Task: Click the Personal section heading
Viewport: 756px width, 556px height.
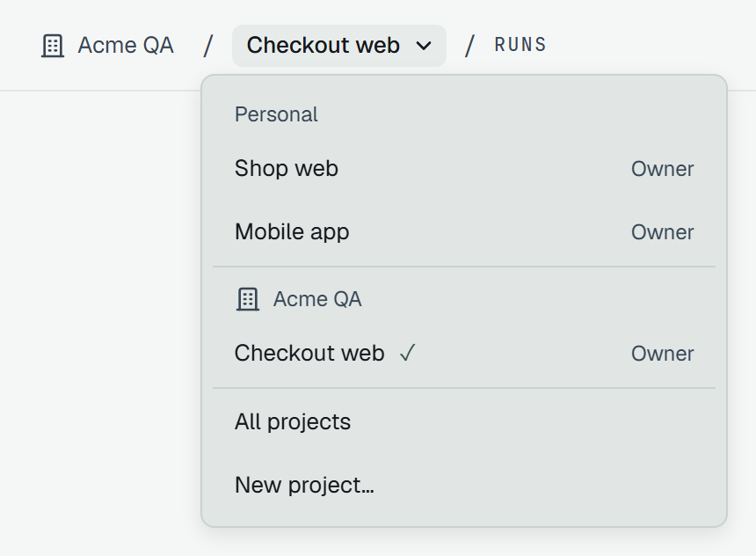Action: click(x=276, y=115)
